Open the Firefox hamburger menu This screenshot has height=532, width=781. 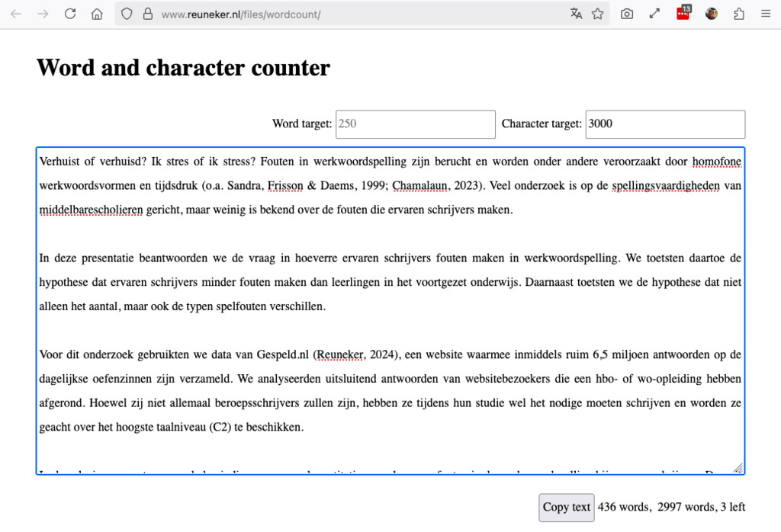click(x=765, y=13)
